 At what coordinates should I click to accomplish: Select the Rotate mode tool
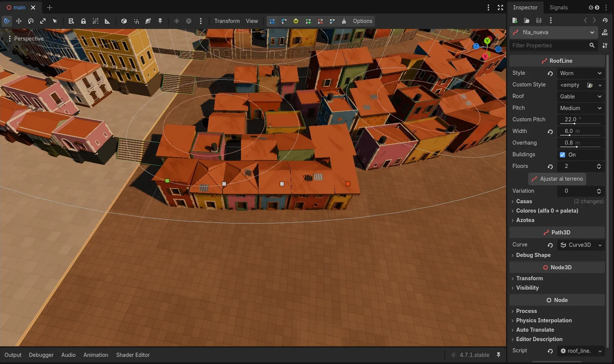[x=31, y=21]
